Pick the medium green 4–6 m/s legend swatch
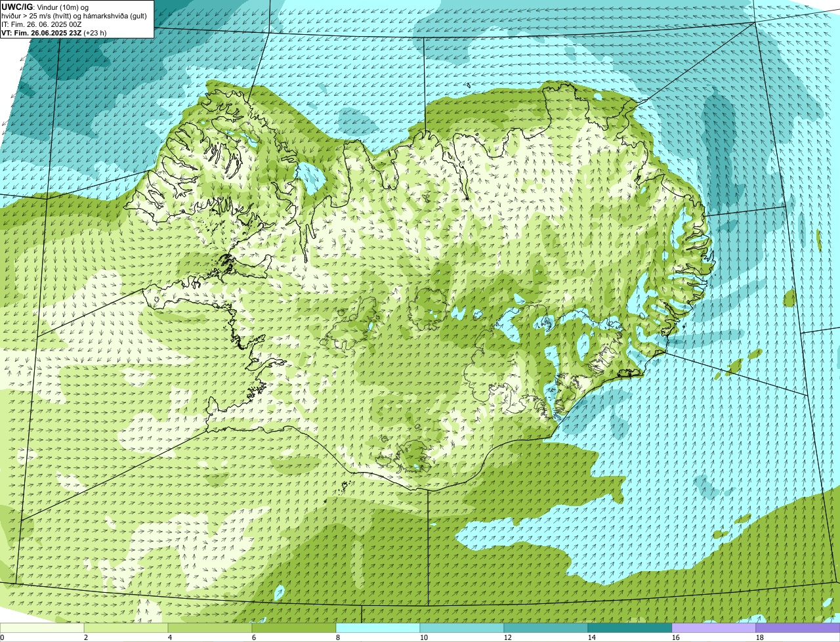Viewport: 840px width, 642px height. click(210, 628)
